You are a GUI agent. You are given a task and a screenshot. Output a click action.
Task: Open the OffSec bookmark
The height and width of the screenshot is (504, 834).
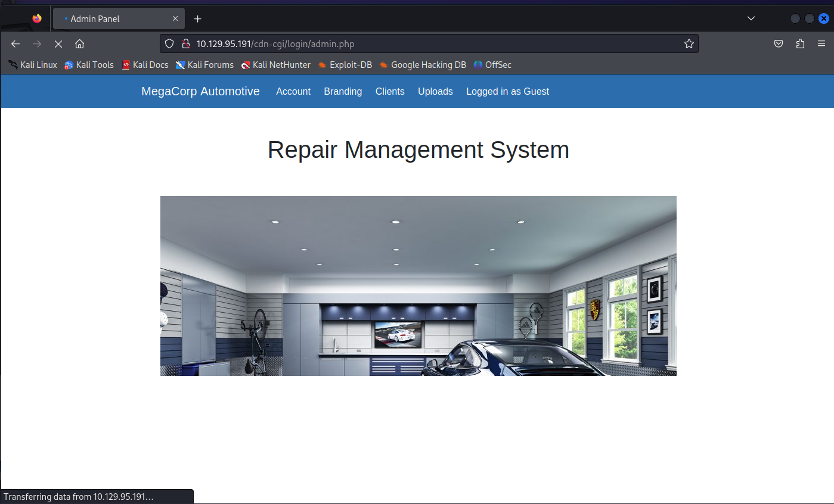492,65
